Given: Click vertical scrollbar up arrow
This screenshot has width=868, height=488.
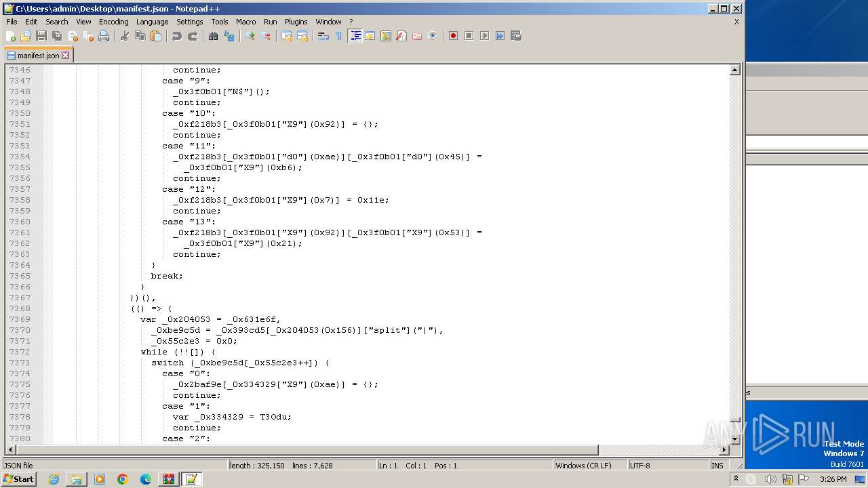Looking at the screenshot, I should click(735, 70).
